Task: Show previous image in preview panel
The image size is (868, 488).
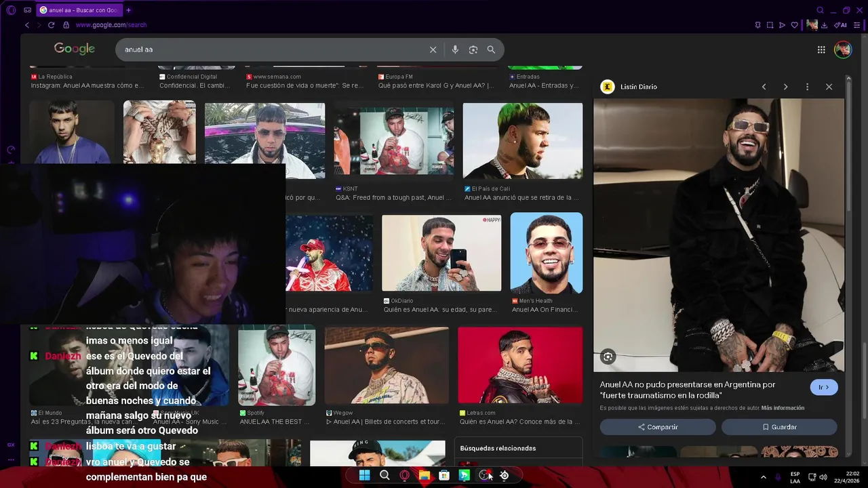Action: click(764, 87)
